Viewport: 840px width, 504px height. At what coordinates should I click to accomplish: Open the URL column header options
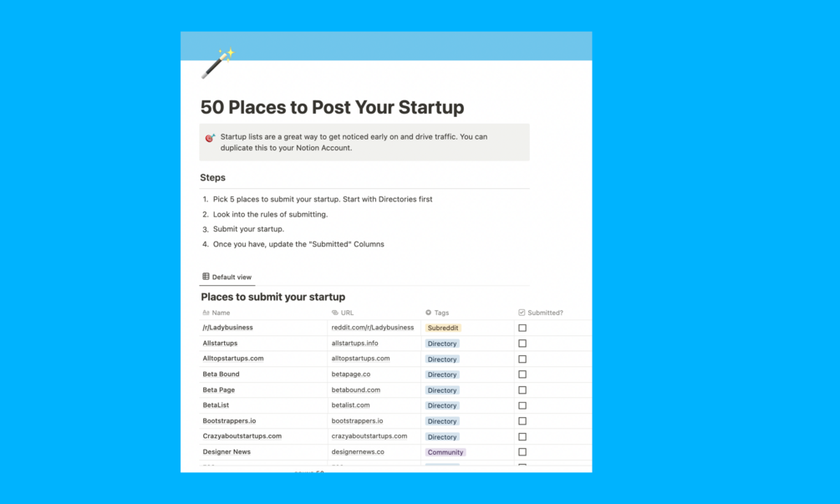click(347, 313)
